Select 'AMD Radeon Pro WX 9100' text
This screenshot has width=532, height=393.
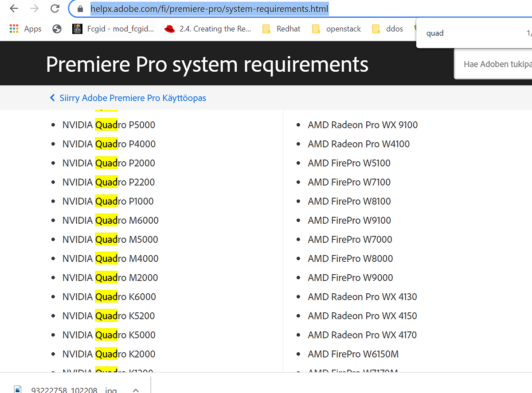tap(363, 125)
